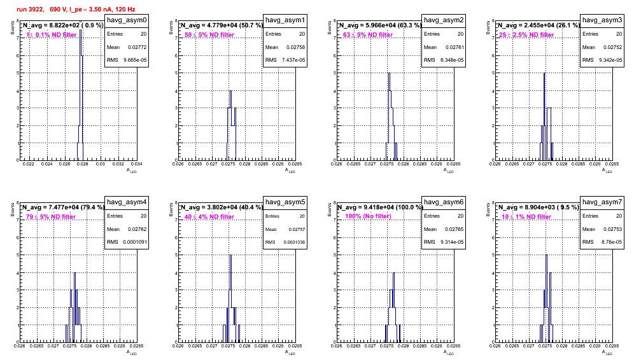Click Entries 20 in havg_asym0 stats
This screenshot has width=634, height=364.
click(x=127, y=34)
